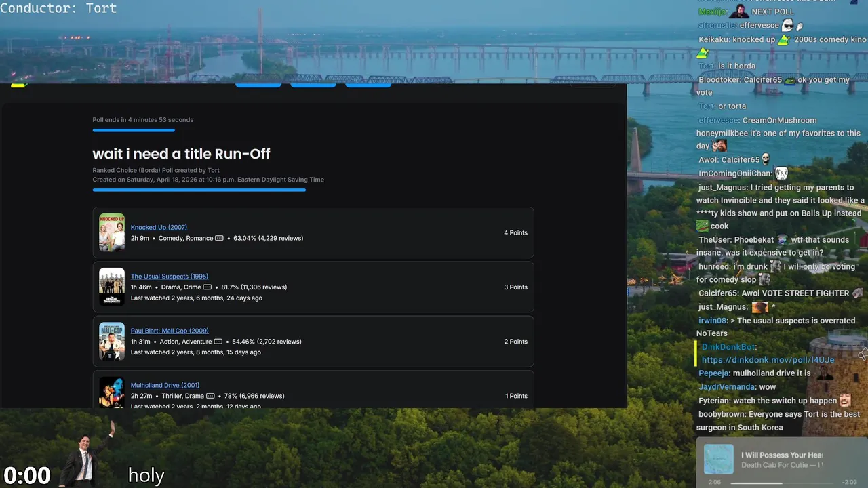
Task: Click the irwin08 username in chat
Action: pyautogui.click(x=712, y=321)
